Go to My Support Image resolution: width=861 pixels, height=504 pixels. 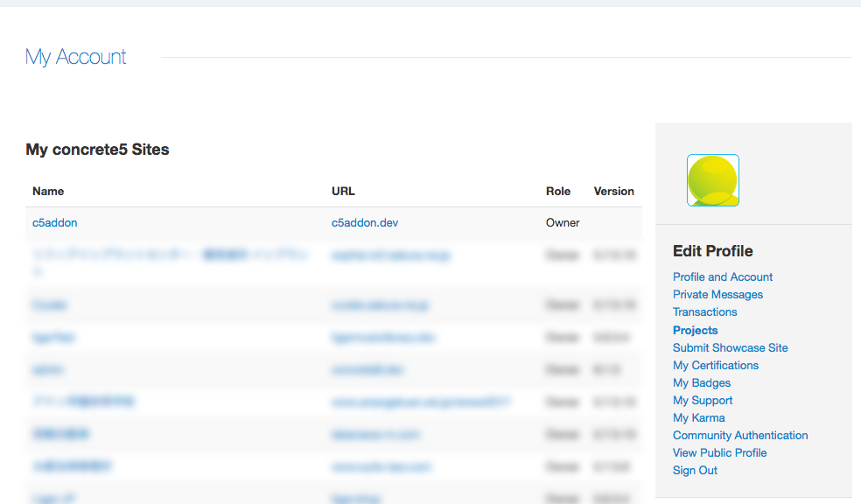point(703,400)
